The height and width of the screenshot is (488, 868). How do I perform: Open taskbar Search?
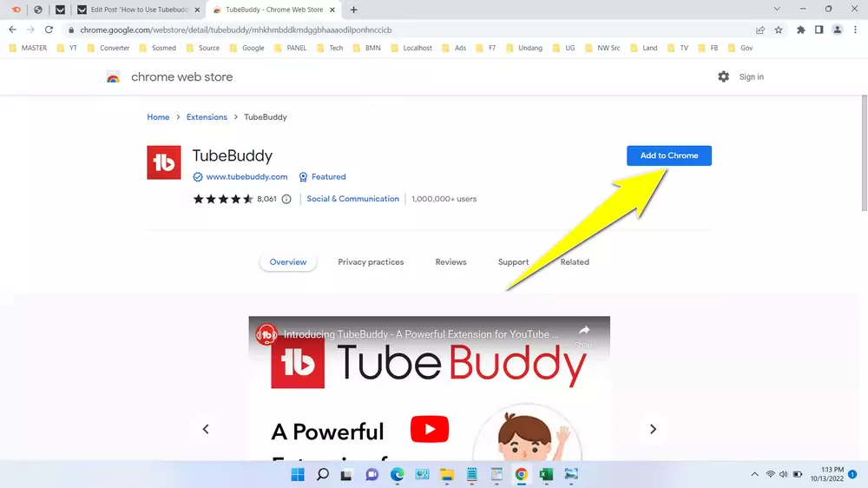(x=323, y=475)
